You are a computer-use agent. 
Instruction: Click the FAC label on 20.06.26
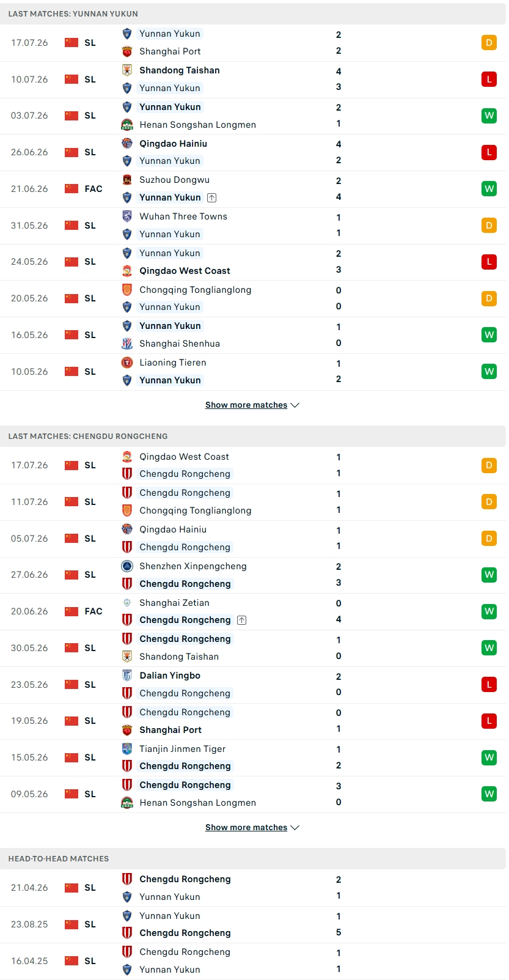(93, 611)
